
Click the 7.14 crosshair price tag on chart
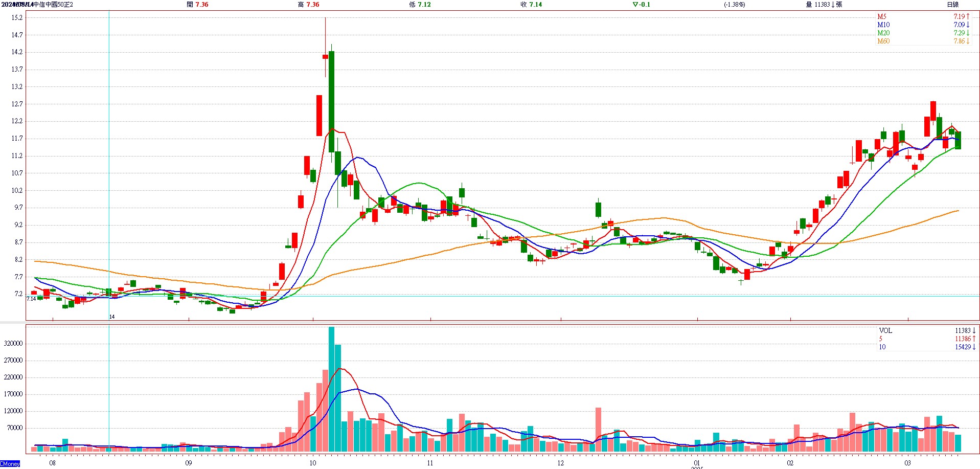click(x=31, y=299)
